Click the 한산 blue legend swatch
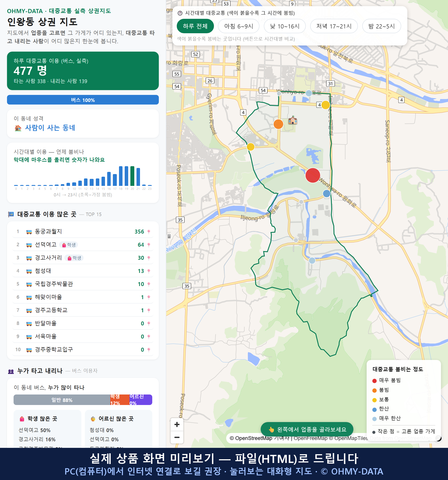This screenshot has width=448, height=480. 374,410
